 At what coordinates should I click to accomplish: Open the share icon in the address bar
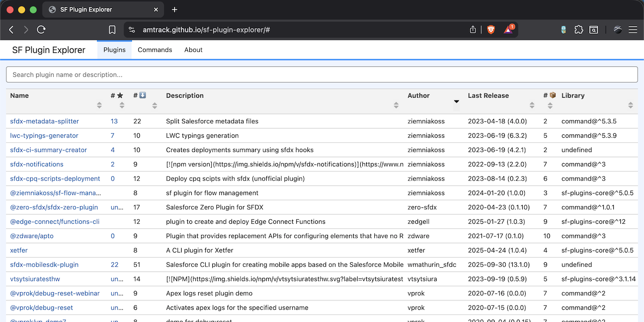(473, 30)
